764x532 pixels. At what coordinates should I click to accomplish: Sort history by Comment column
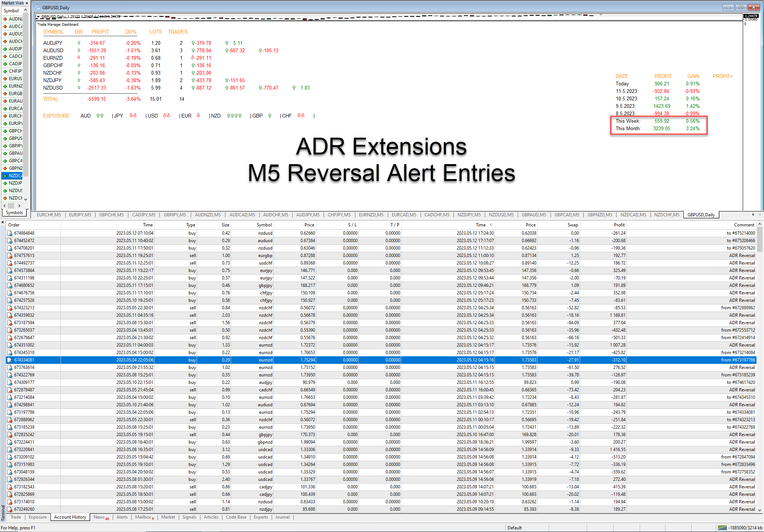(x=692, y=225)
